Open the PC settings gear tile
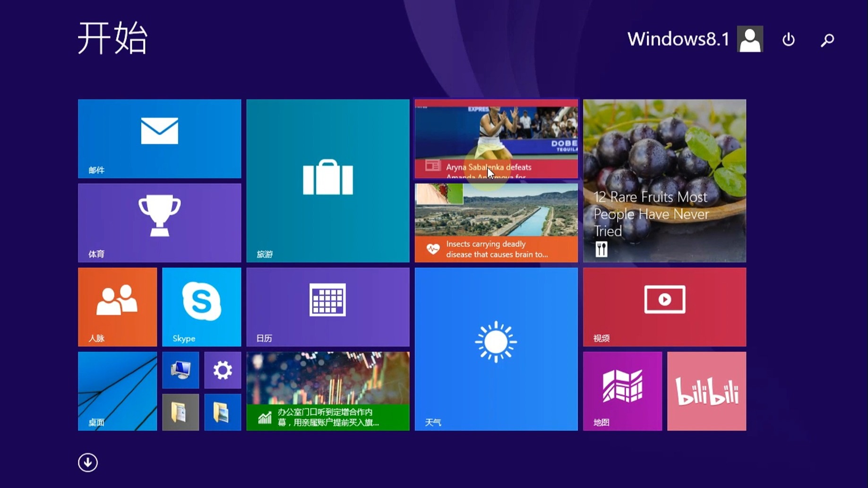The image size is (868, 488). point(223,370)
